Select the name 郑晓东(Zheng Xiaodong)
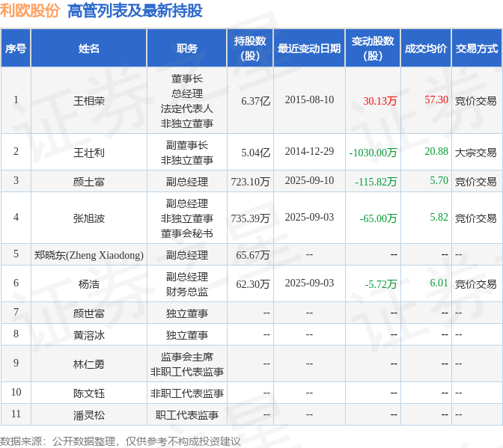Image resolution: width=503 pixels, height=448 pixels. click(x=89, y=255)
